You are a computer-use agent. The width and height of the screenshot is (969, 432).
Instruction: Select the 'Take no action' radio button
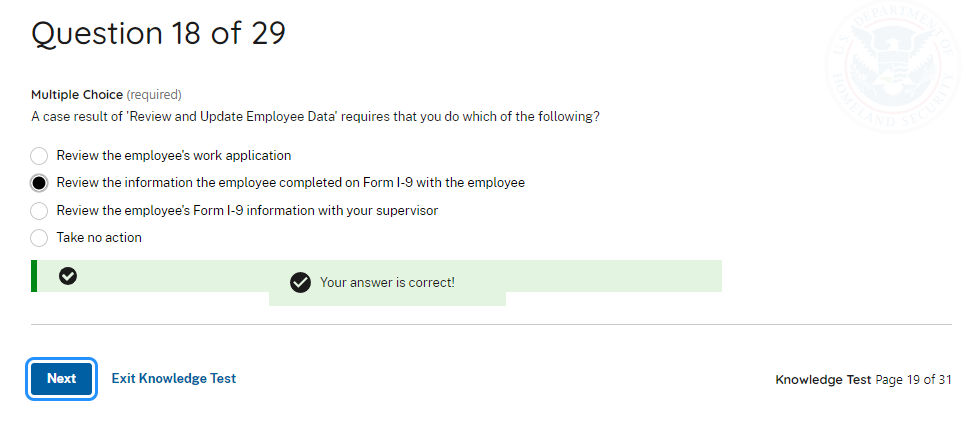coord(39,238)
